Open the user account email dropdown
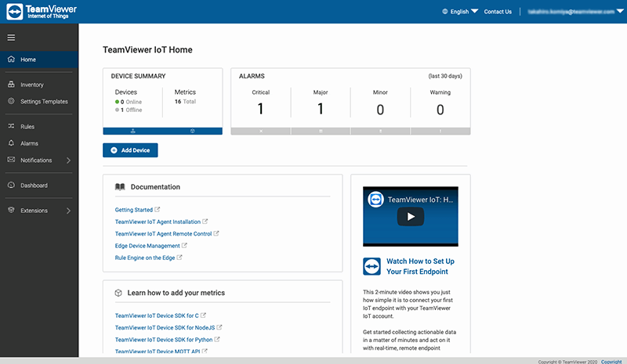The width and height of the screenshot is (627, 364). tap(575, 12)
